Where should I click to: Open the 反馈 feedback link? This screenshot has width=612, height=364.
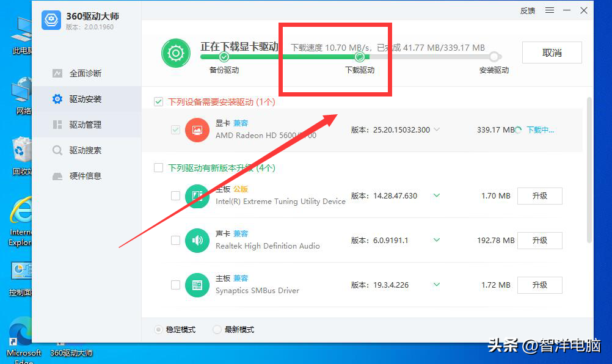[527, 11]
